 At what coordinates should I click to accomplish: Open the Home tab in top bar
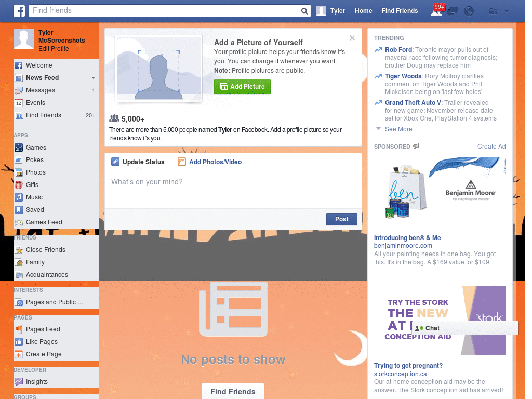[363, 11]
